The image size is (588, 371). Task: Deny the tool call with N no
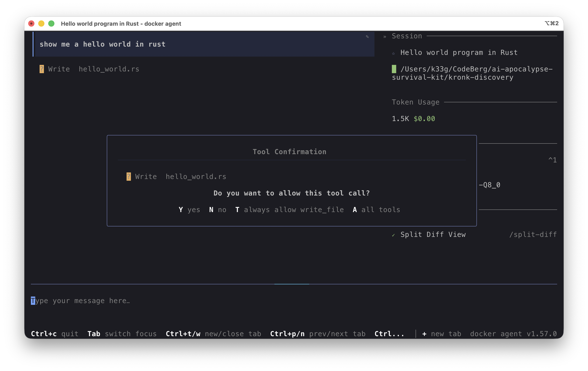click(218, 210)
